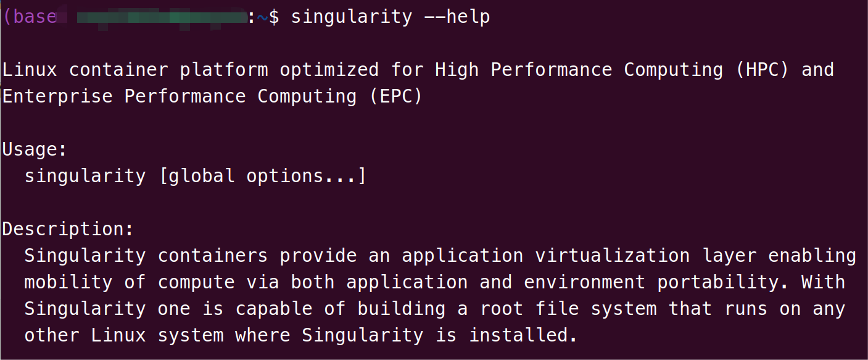
Task: Click the blurred username and hostname in the prompt
Action: pyautogui.click(x=162, y=17)
